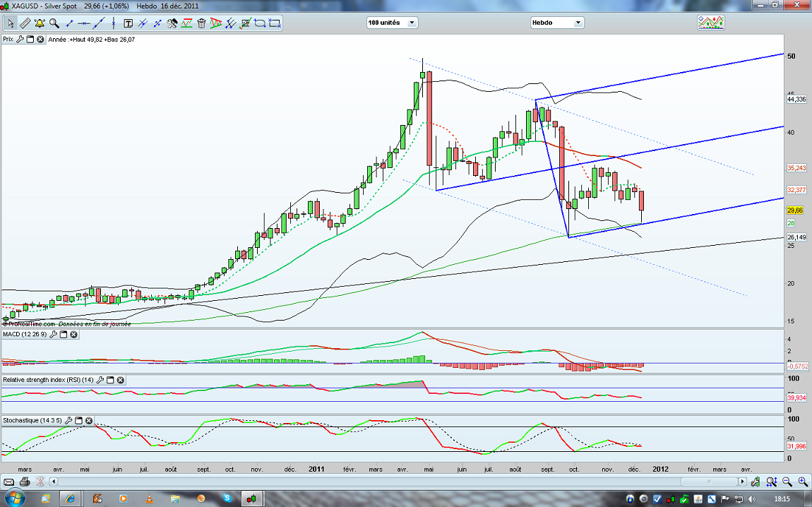Click the 26,149 price axis label

coord(796,238)
